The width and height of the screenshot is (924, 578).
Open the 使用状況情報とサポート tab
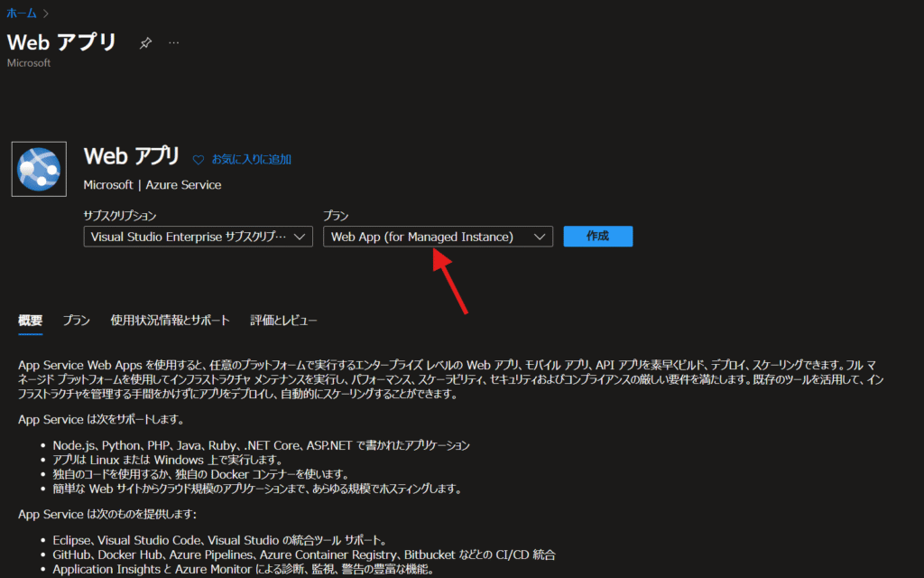(170, 321)
